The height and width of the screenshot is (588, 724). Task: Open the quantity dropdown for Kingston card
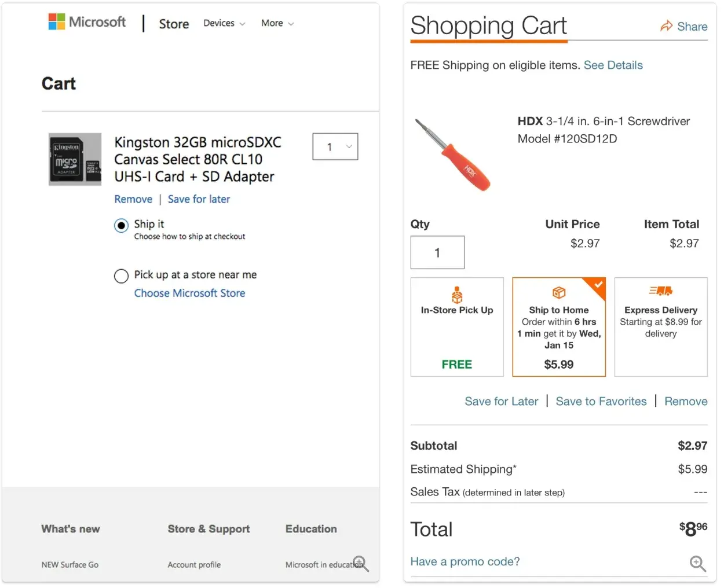click(x=335, y=147)
